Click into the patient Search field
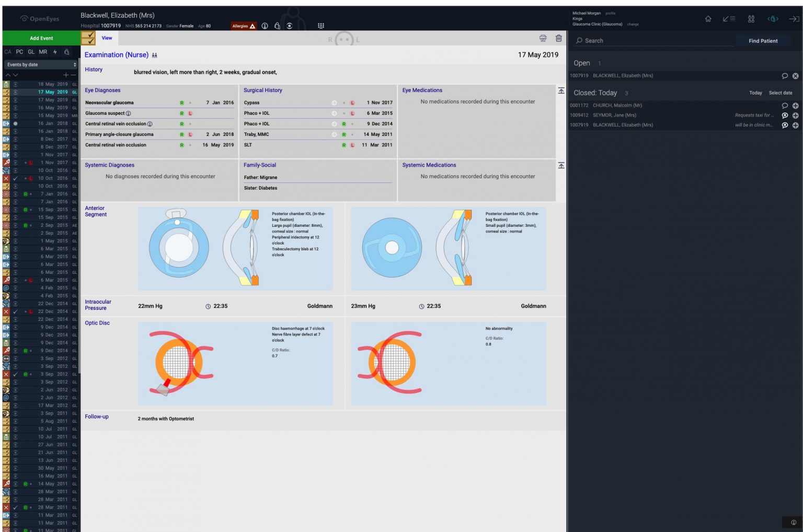The width and height of the screenshot is (803, 532). [x=653, y=41]
